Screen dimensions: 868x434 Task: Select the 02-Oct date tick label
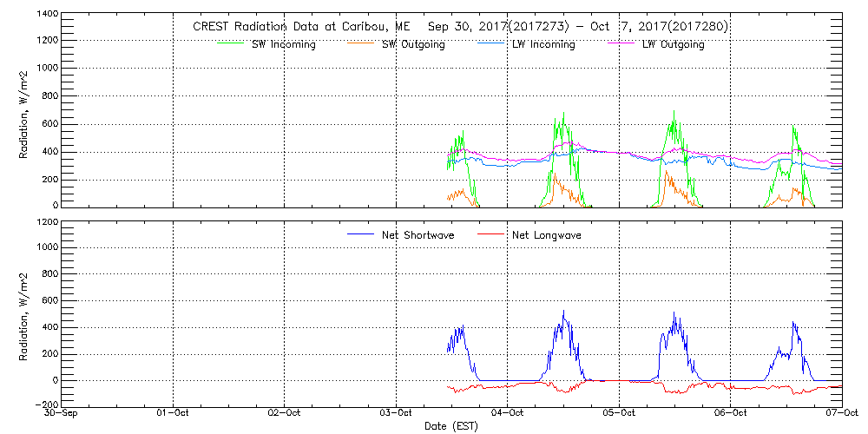(285, 413)
